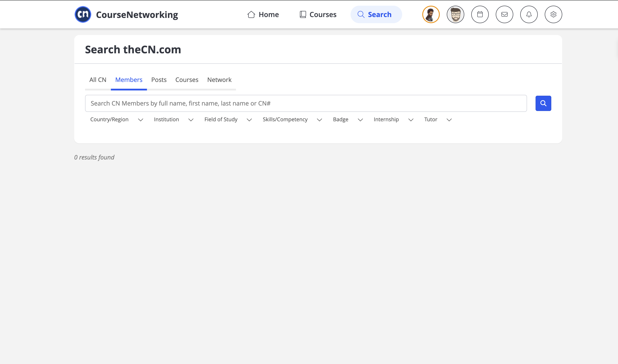Click the bearded glasses avatar
The image size is (618, 364).
[x=456, y=14]
